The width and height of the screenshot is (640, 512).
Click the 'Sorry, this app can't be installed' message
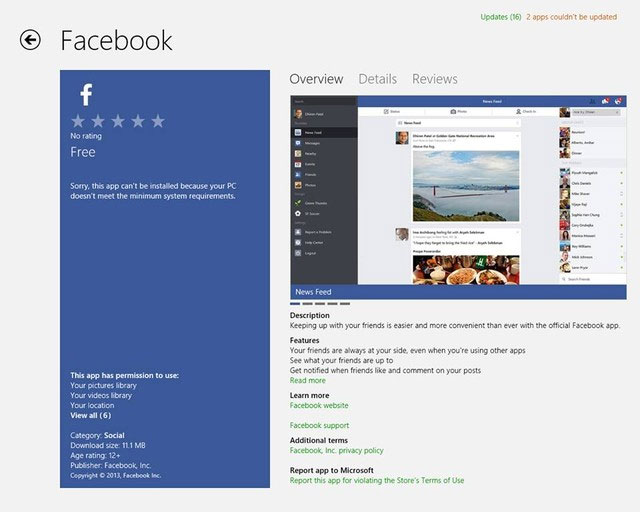[x=153, y=191]
